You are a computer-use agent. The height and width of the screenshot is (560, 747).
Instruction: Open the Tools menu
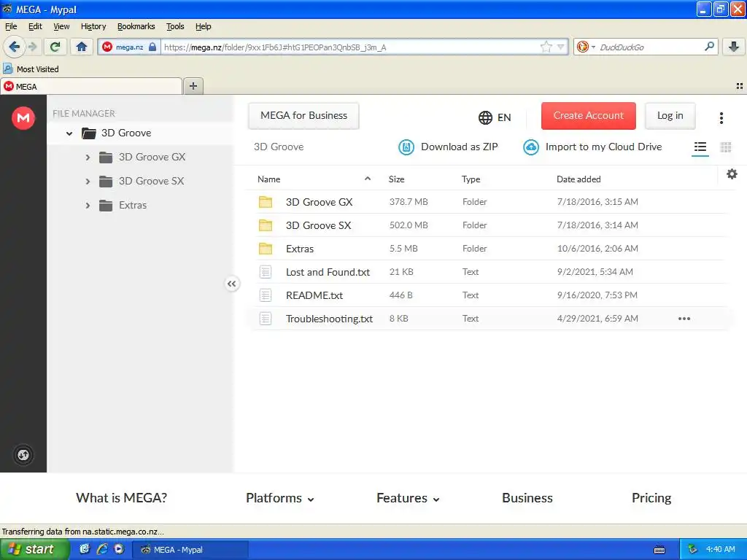click(175, 26)
